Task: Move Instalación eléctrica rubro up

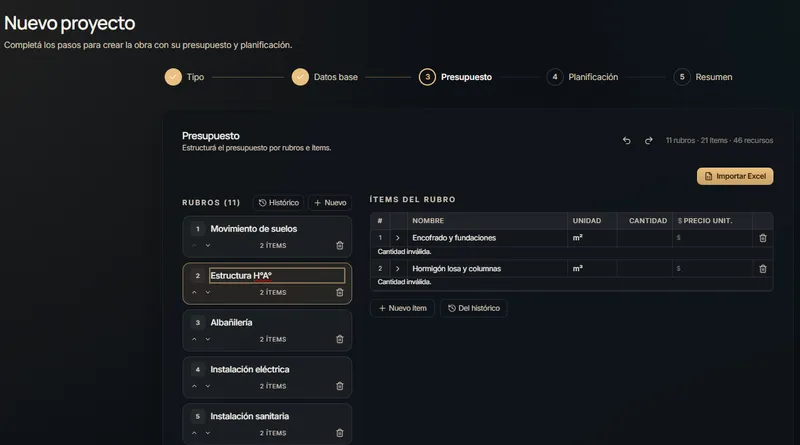Action: coord(194,386)
